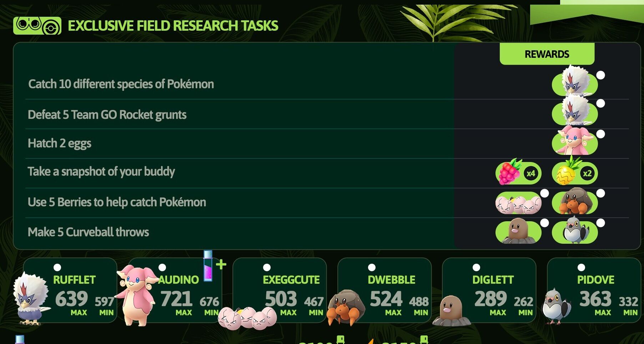Select Exeggcute reward in the Berries row

point(518,203)
